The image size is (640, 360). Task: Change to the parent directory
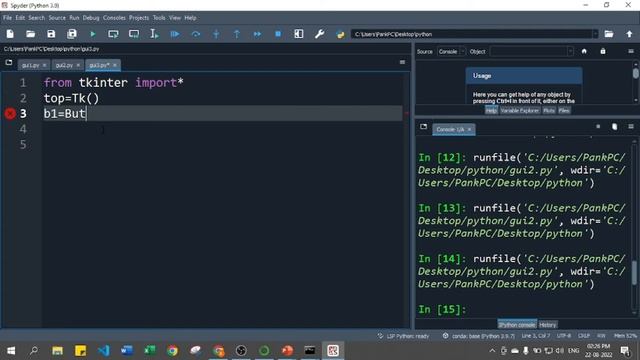point(629,34)
